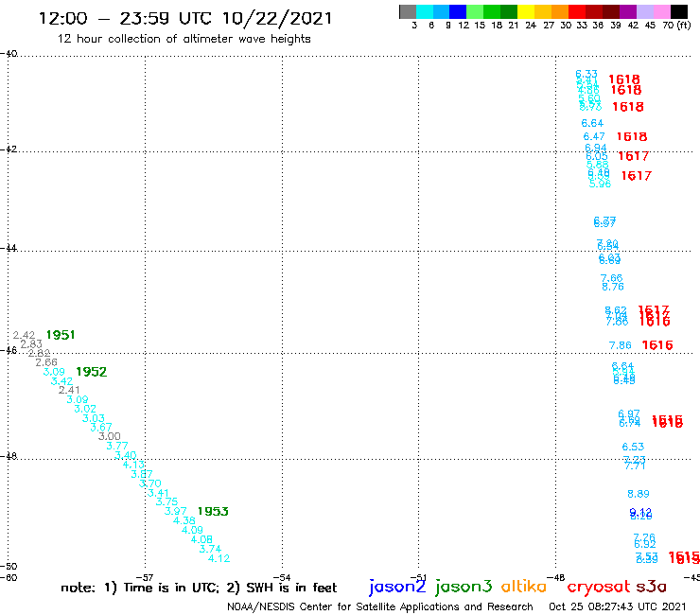Click the dark blue '9.12' wave height value
Viewport: 700px width, 615px height.
coord(640,512)
